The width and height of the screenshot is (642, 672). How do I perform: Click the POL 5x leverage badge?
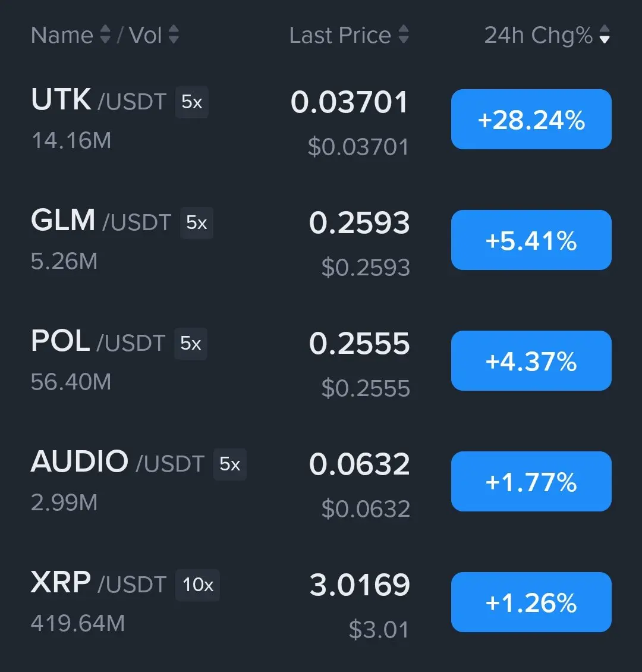191,343
